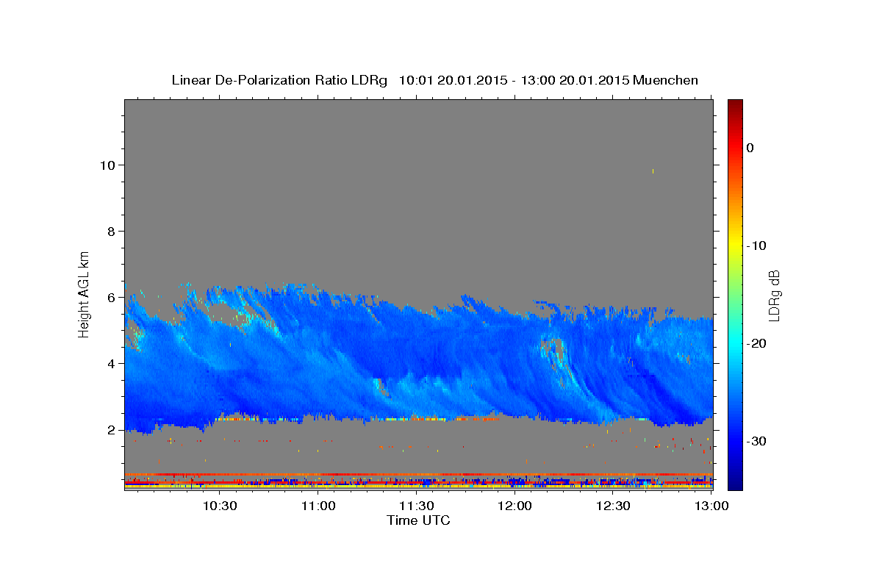
Task: Click the height tick label 6
Action: pyautogui.click(x=112, y=298)
